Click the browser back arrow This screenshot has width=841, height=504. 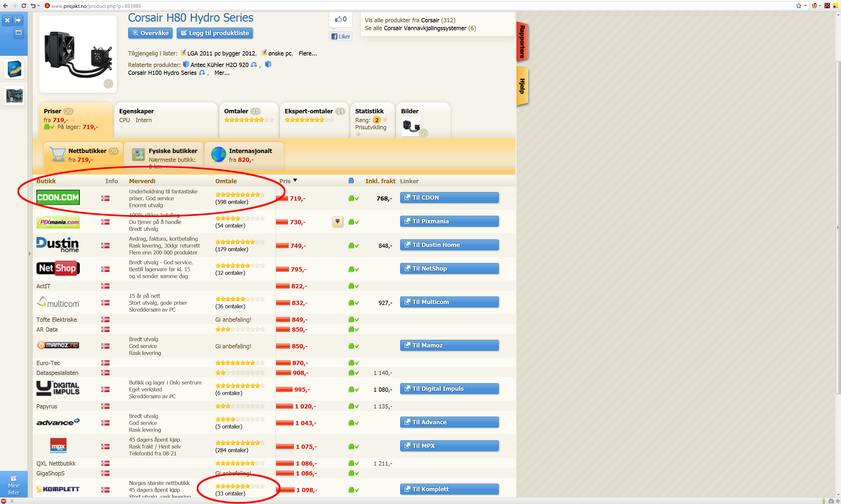[5, 6]
